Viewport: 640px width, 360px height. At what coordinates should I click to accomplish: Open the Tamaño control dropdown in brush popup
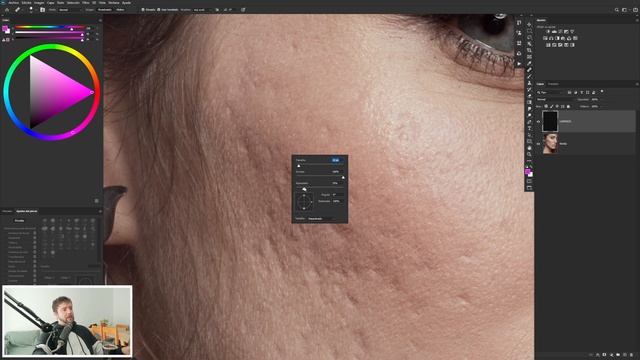[x=321, y=218]
